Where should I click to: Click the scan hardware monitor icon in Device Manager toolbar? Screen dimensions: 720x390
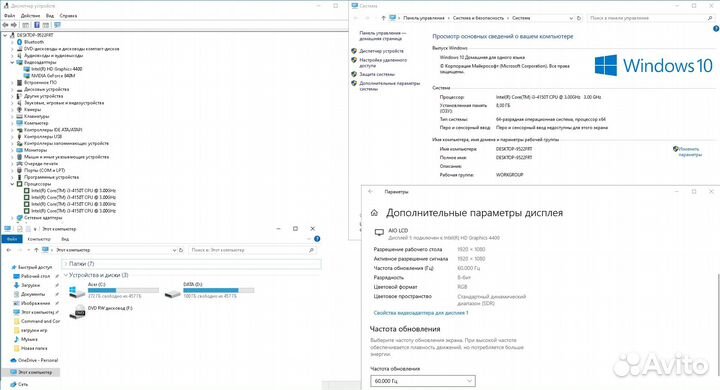pos(57,25)
